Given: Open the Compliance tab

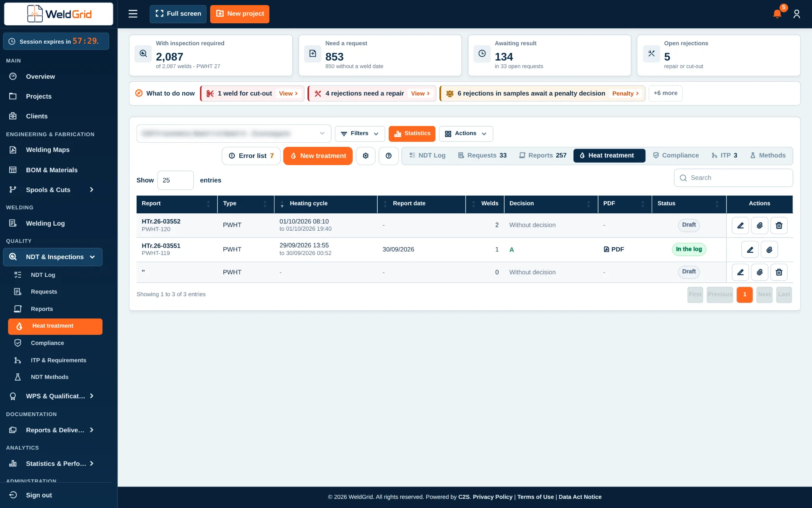Looking at the screenshot, I should 676,155.
